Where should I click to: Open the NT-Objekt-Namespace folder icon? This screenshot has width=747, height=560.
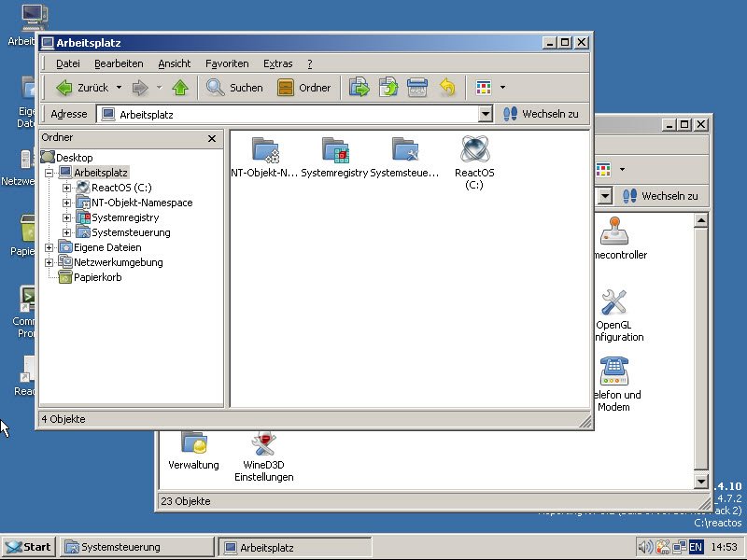coord(265,150)
